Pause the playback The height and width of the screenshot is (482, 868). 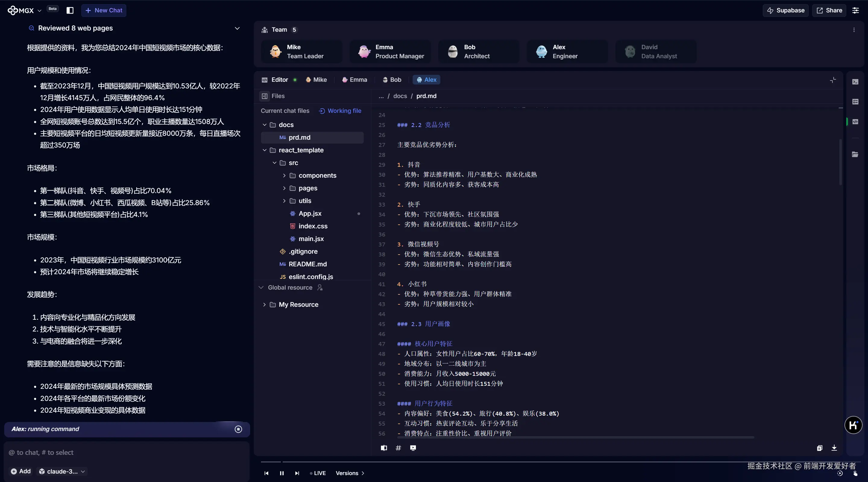coord(282,473)
